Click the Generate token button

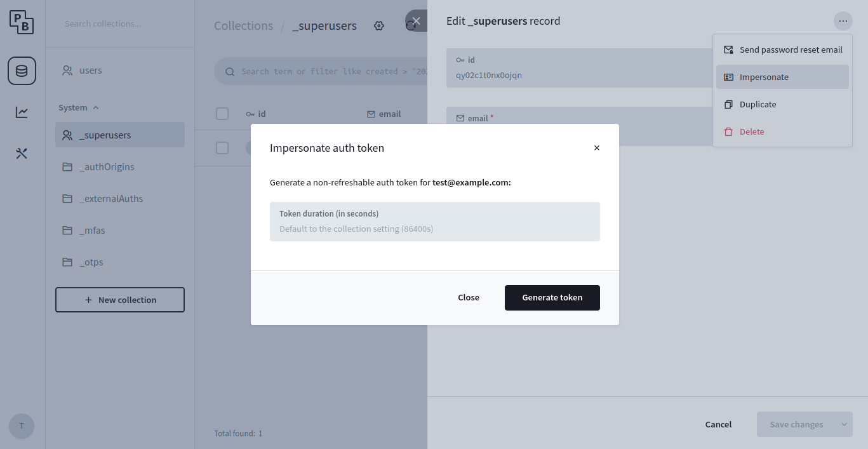(552, 297)
